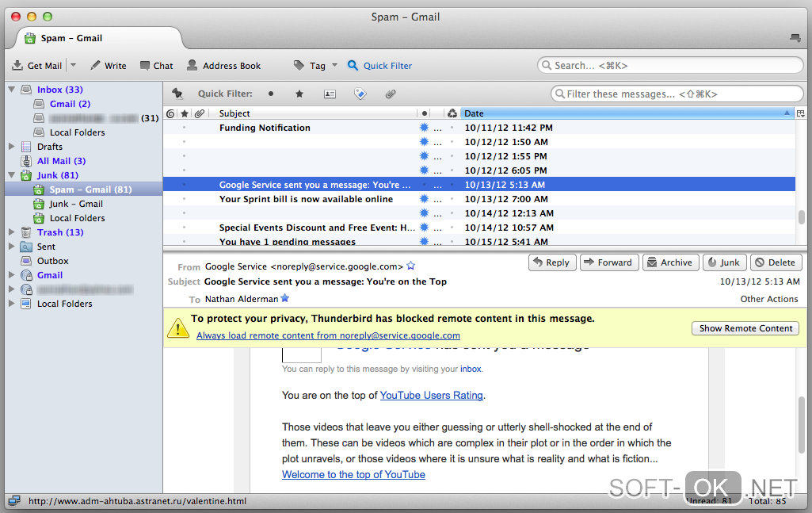812x513 pixels.
Task: Open the Chat toolbar button
Action: click(156, 65)
